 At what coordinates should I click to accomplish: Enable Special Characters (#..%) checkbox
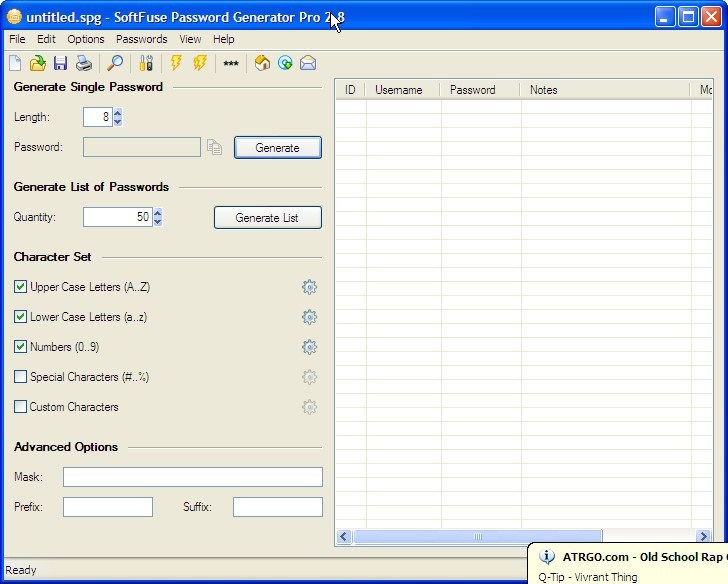tap(20, 377)
